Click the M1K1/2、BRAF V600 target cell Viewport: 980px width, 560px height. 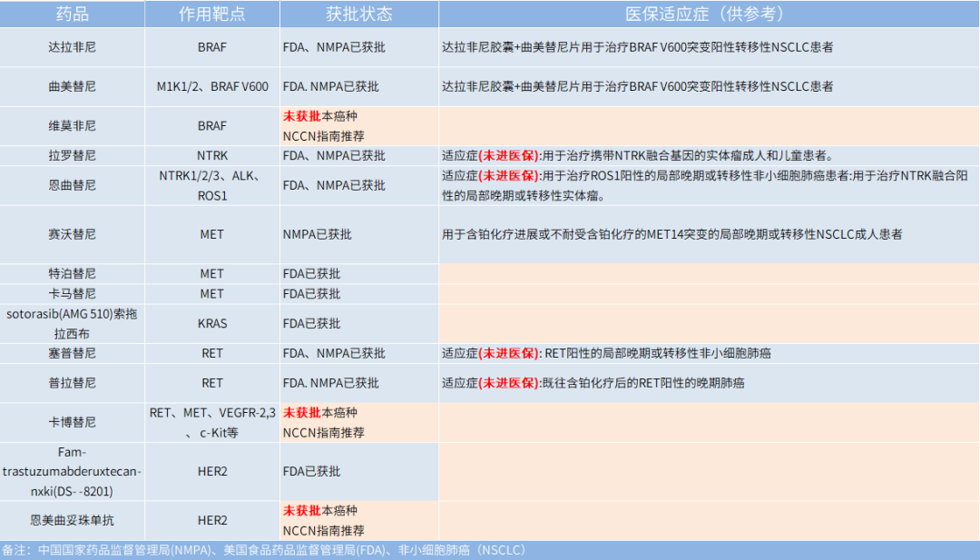pyautogui.click(x=212, y=86)
